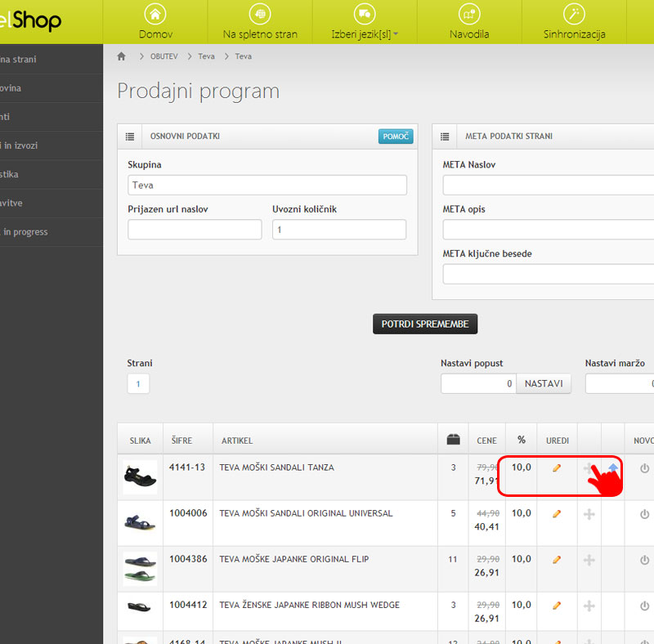Viewport: 654px width, 644px height.
Task: Click the ŠIFRE column header
Action: [181, 441]
